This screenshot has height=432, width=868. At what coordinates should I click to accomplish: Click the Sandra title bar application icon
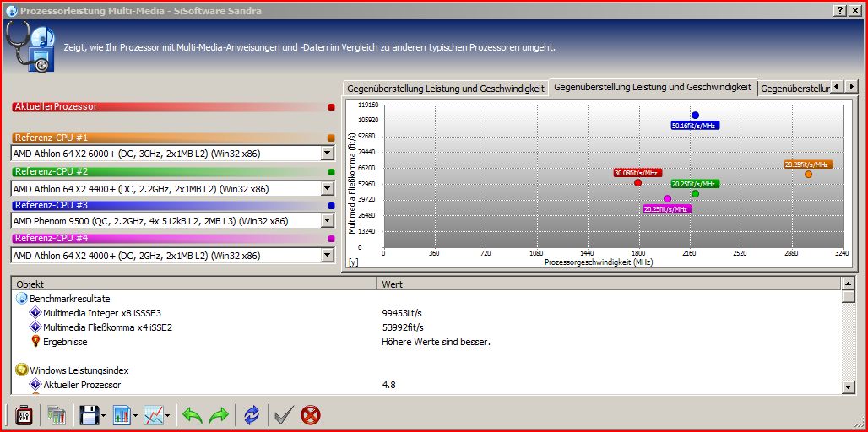[11, 10]
